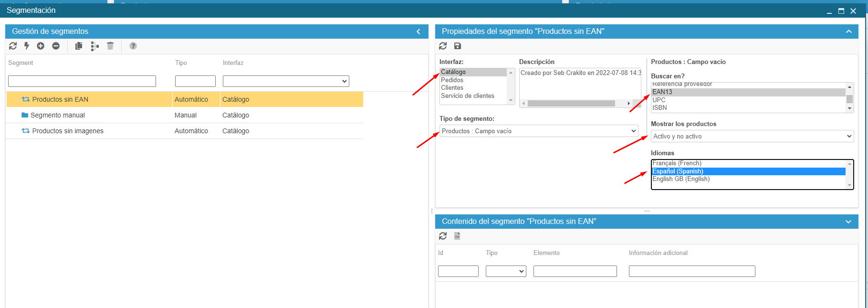Open help with the question mark icon

(133, 46)
